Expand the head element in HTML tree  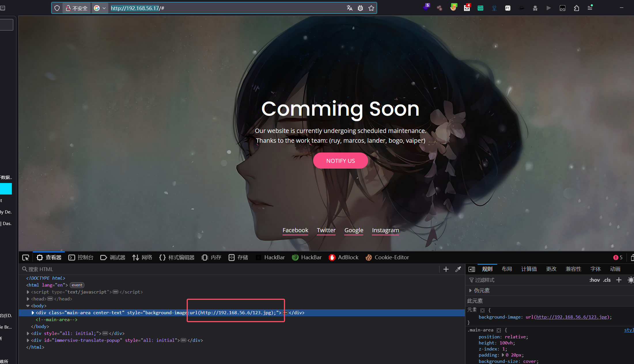coord(28,299)
